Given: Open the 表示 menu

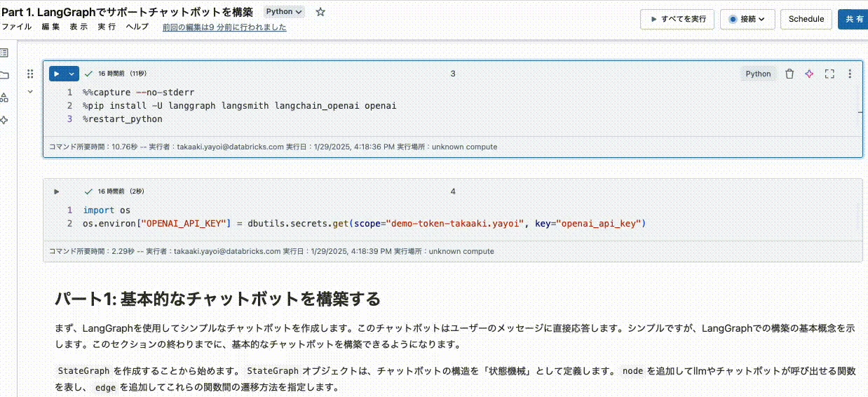Looking at the screenshot, I should coord(79,27).
